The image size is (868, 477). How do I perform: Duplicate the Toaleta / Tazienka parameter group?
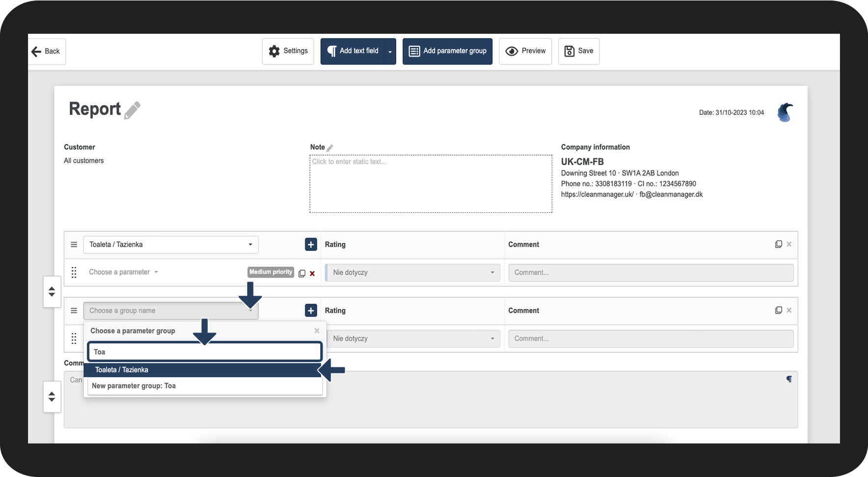(x=779, y=244)
